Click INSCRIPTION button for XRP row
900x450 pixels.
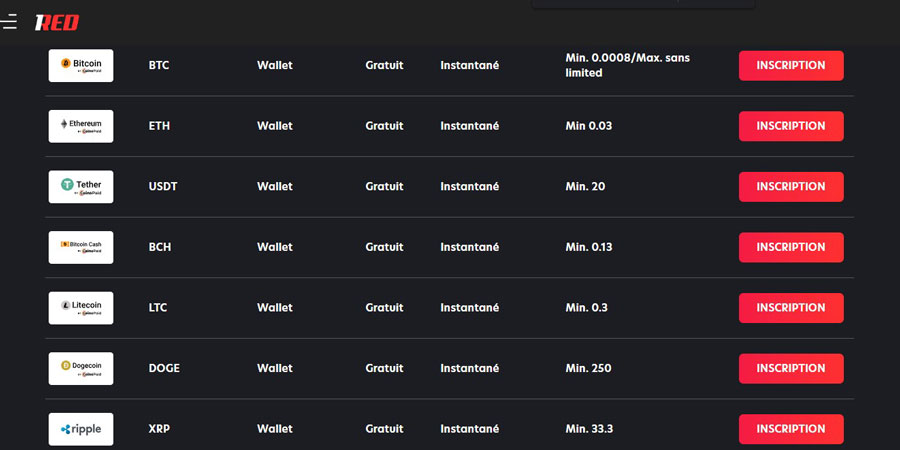790,429
